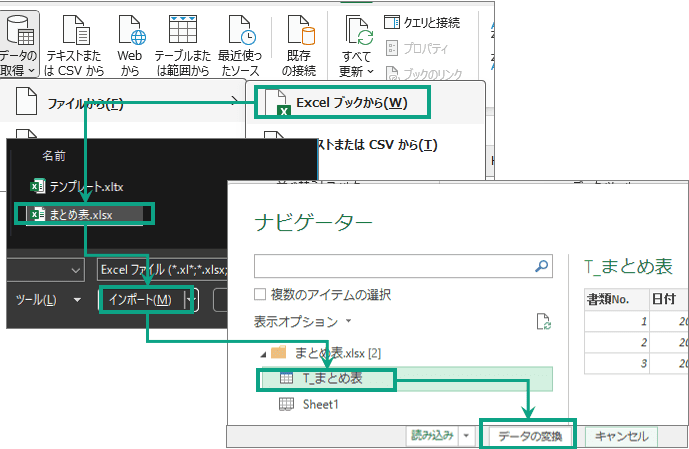Click the 書類No. preview column header
The width and height of the screenshot is (689, 449).
point(616,300)
